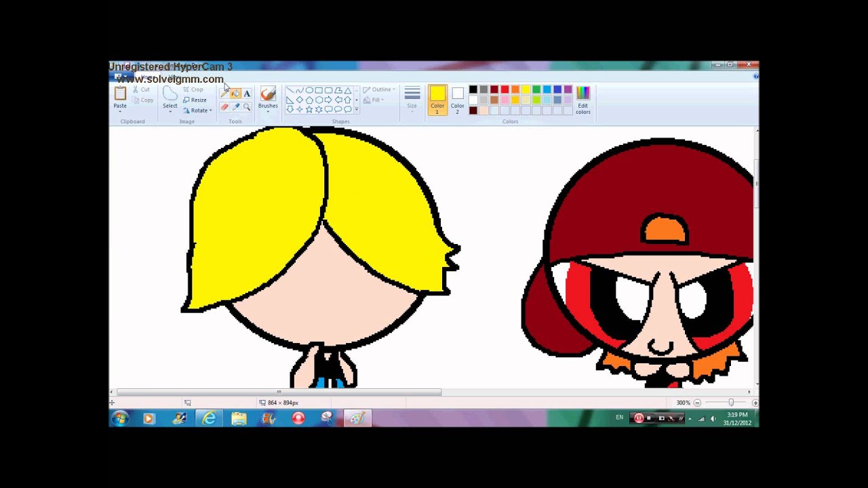Choose the Six-point star shape

[x=319, y=109]
